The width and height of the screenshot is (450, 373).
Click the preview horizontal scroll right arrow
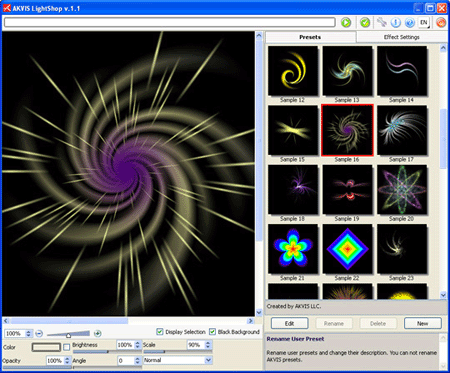click(x=251, y=321)
